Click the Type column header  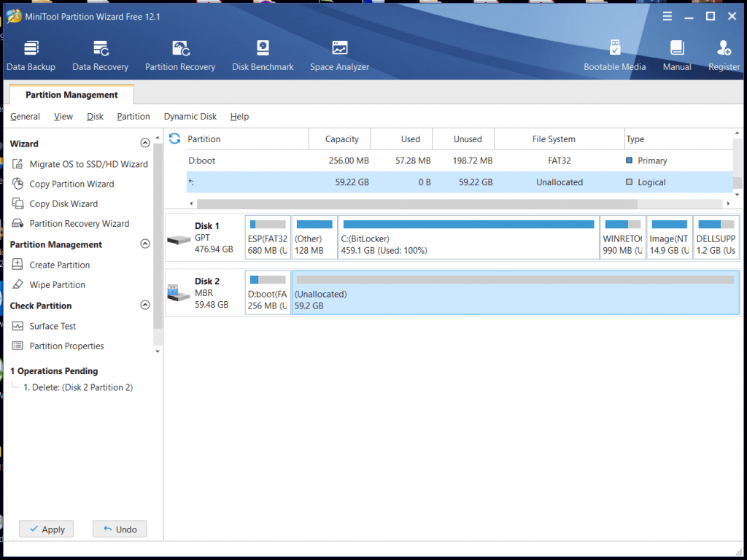(678, 139)
